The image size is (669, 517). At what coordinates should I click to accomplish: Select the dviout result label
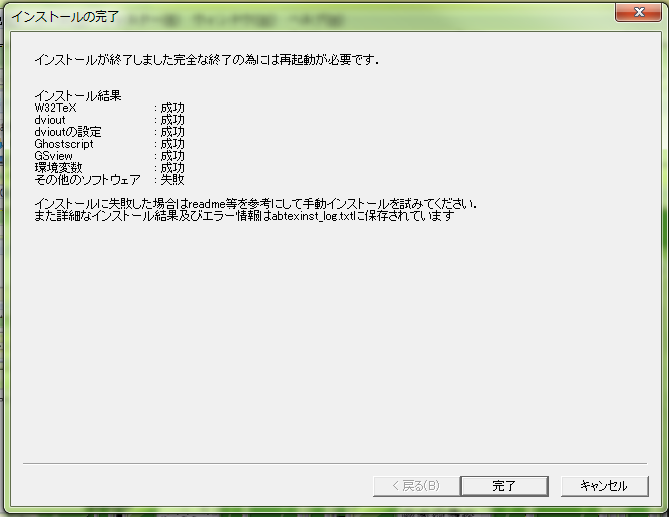click(50, 120)
